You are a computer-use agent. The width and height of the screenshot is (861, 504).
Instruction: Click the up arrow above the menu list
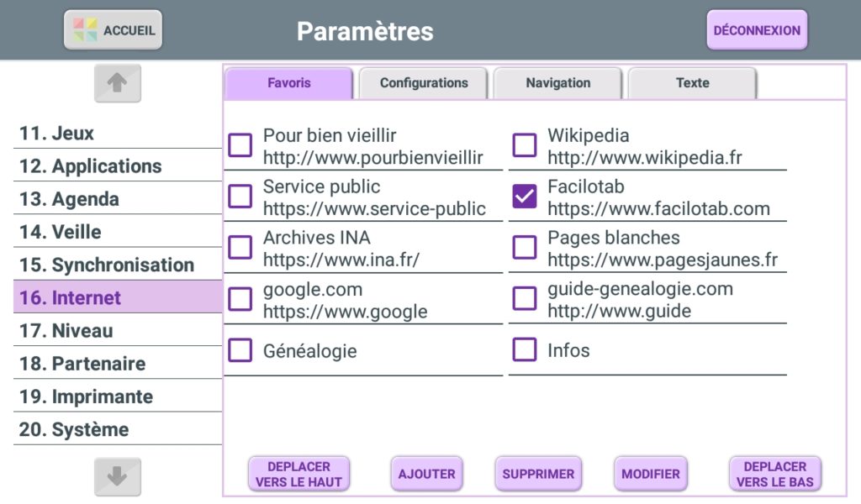coord(117,83)
